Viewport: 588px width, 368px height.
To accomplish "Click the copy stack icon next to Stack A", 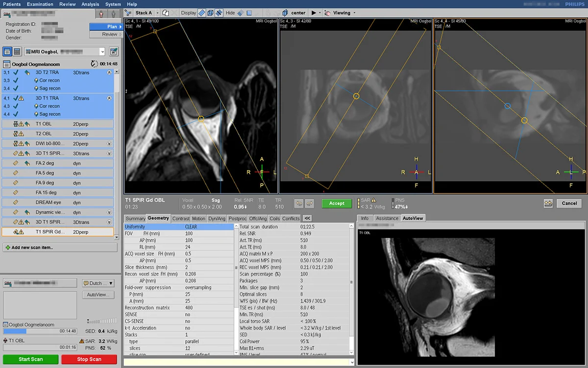I will tap(166, 13).
